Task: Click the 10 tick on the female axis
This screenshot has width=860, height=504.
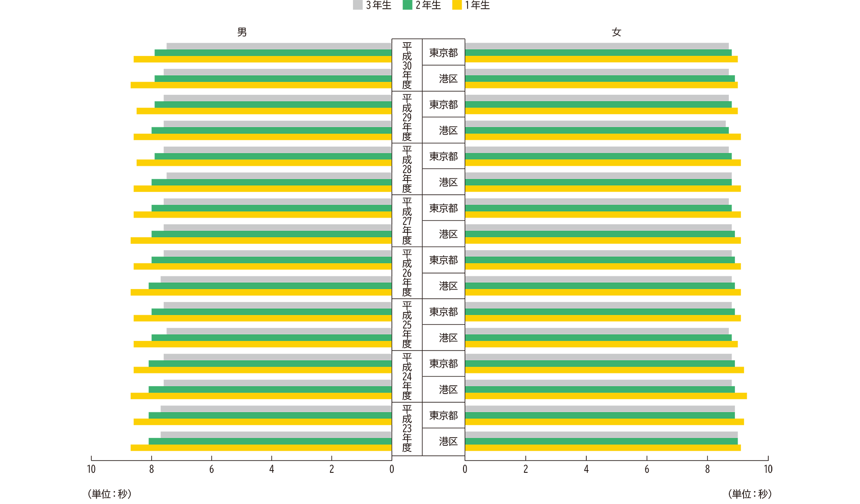Action: point(768,469)
